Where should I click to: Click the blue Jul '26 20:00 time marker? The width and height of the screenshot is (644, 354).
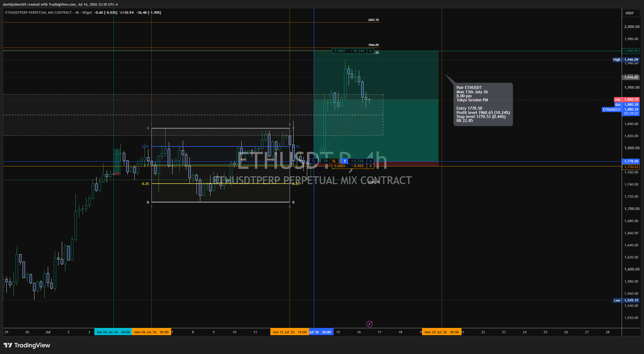click(x=321, y=332)
